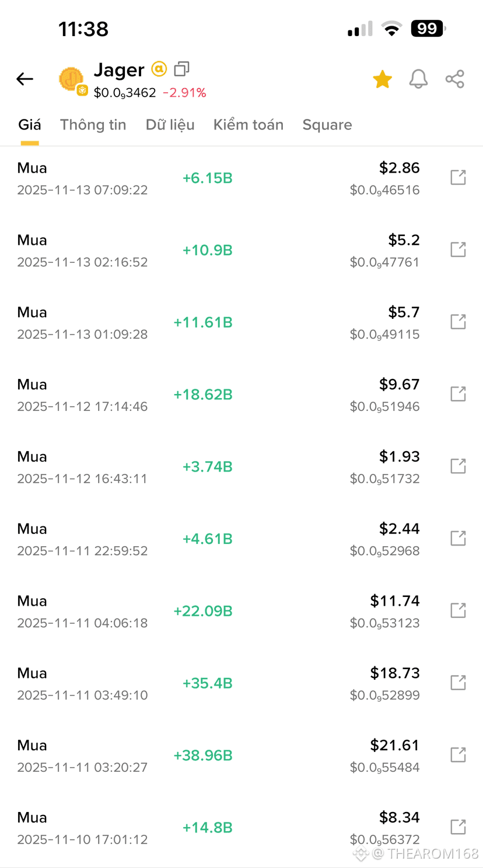Toggle the yellow favorite star
Image resolution: width=483 pixels, height=868 pixels.
[383, 79]
